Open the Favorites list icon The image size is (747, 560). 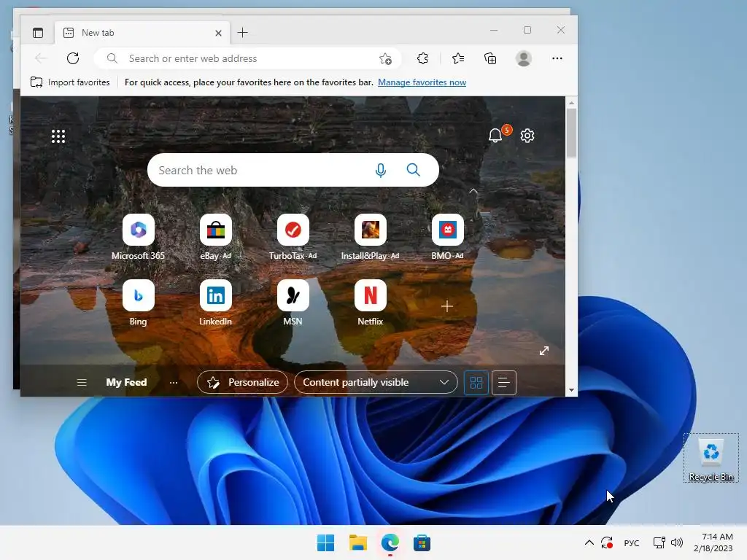click(458, 58)
